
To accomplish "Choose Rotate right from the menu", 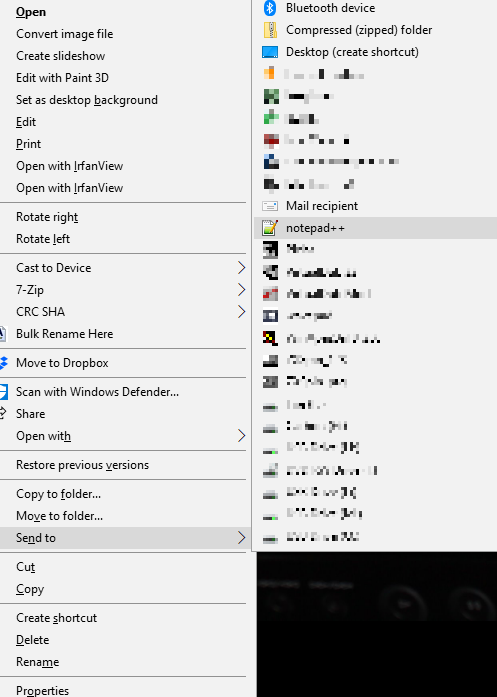I will [47, 217].
